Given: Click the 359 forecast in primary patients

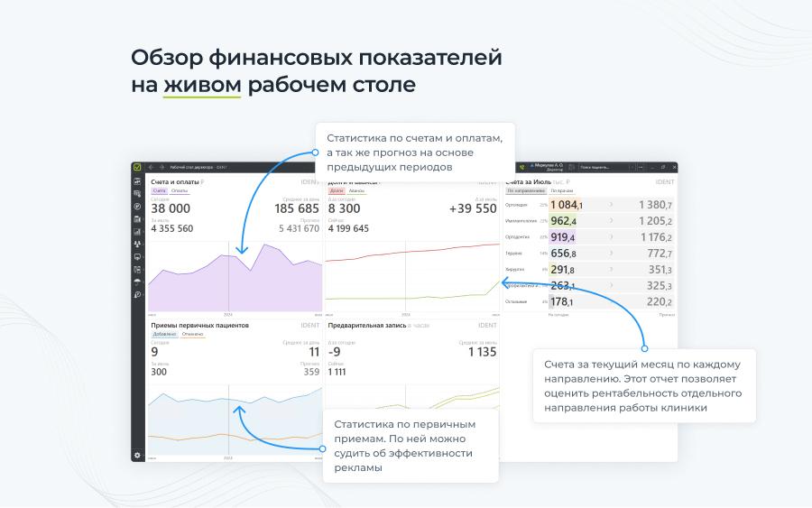Looking at the screenshot, I should coord(311,372).
